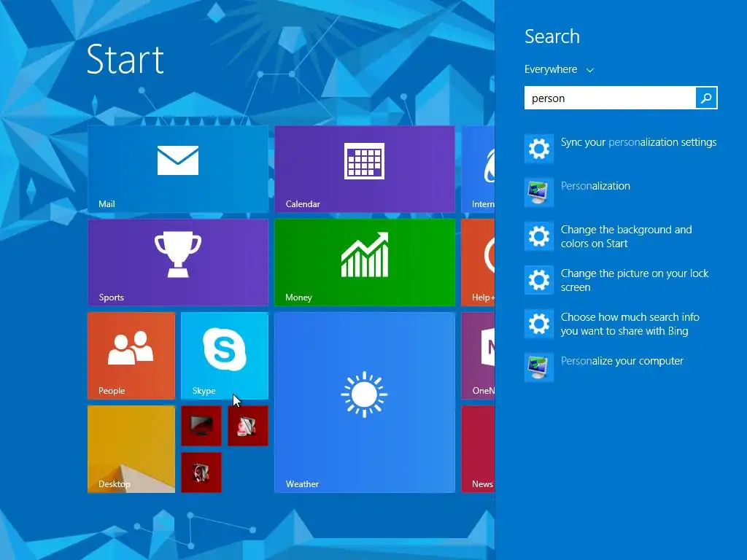Open the Weather tile
The image size is (747, 560).
[365, 402]
